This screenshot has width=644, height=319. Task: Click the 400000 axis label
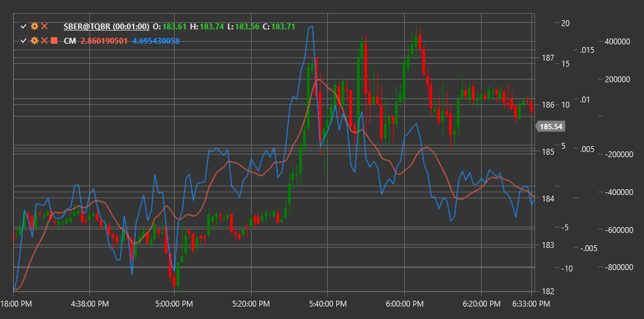618,42
